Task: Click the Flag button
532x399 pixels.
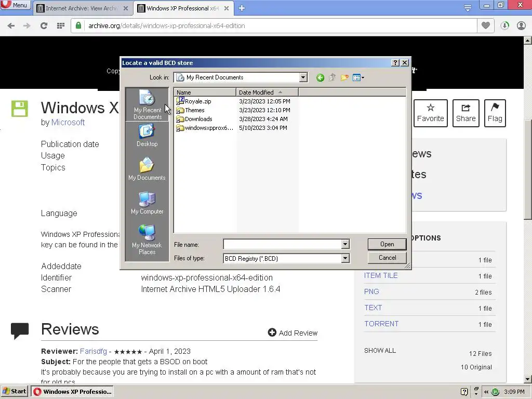Action: pyautogui.click(x=495, y=113)
